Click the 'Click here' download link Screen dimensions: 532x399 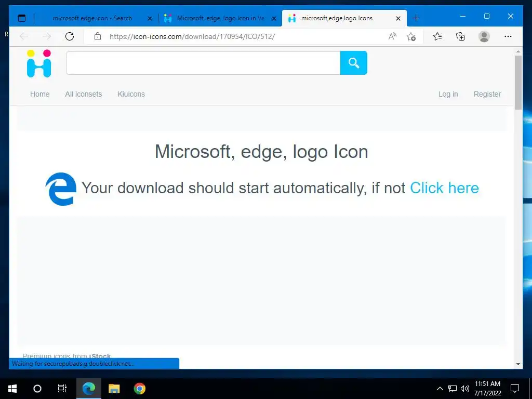tap(445, 188)
